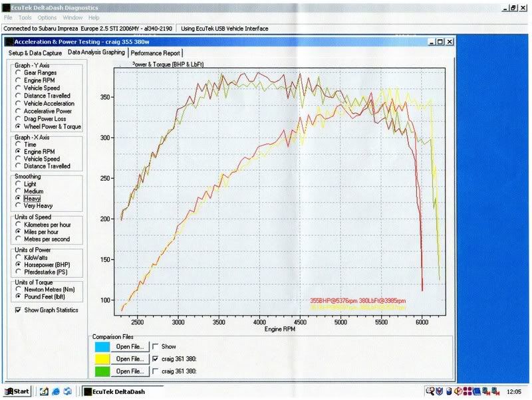Open the Help menu
Image resolution: width=532 pixels, height=400 pixels.
94,18
